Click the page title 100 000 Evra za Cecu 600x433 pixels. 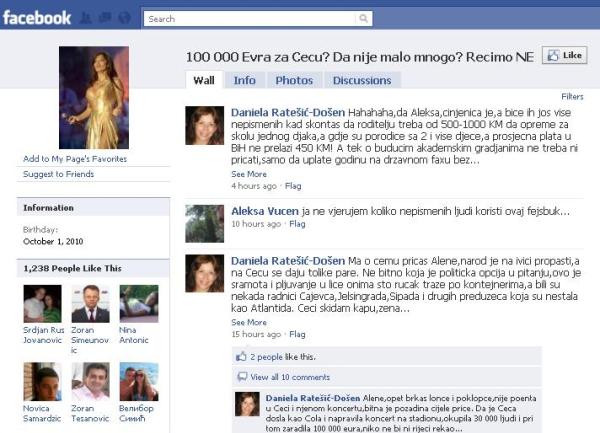[360, 57]
